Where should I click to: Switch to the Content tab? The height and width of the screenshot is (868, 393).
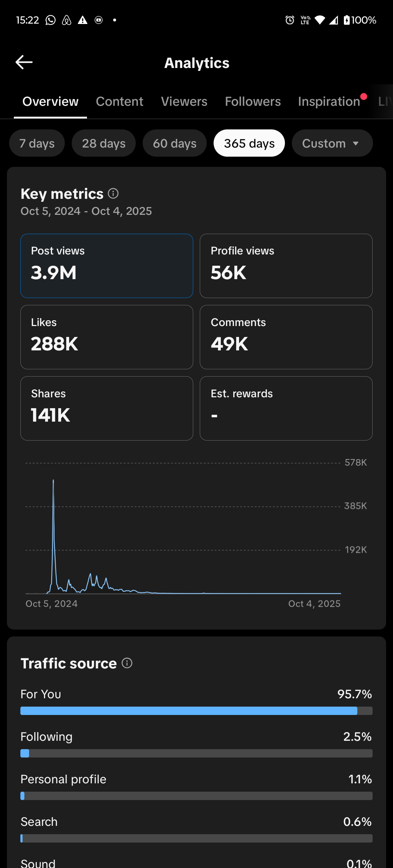[119, 102]
